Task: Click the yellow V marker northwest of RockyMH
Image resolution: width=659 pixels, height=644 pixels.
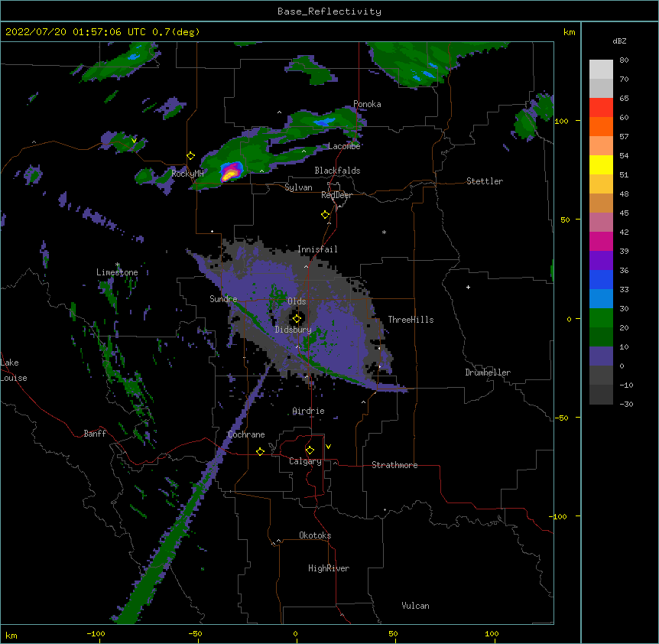Action: coord(134,141)
